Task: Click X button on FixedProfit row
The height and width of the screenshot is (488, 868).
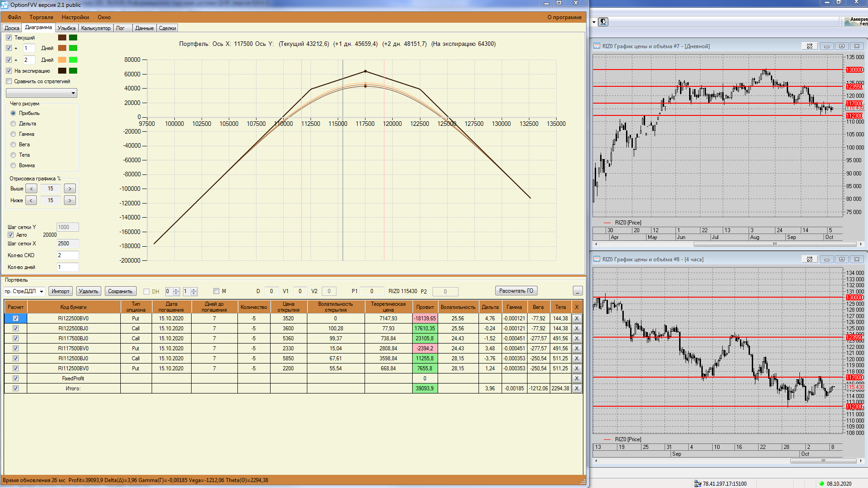Action: [x=577, y=378]
